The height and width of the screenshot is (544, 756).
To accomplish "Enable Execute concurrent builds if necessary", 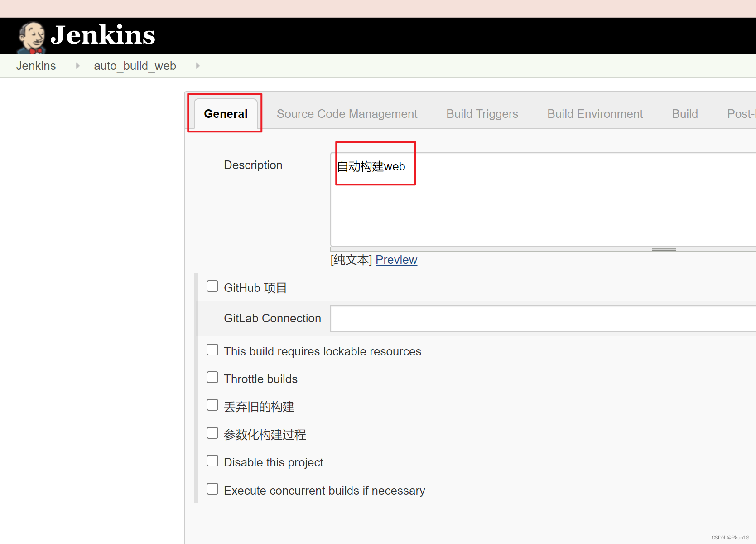I will point(212,489).
